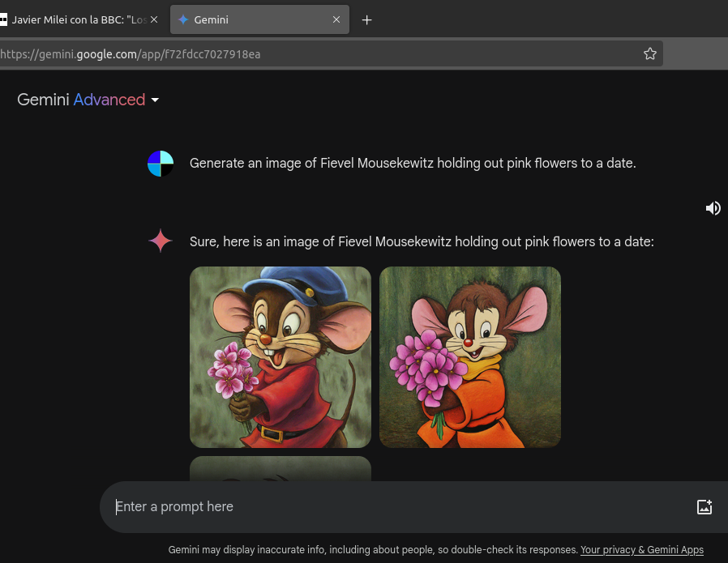Click the 'Sure, here is an image' response text
This screenshot has height=563, width=728.
click(422, 241)
